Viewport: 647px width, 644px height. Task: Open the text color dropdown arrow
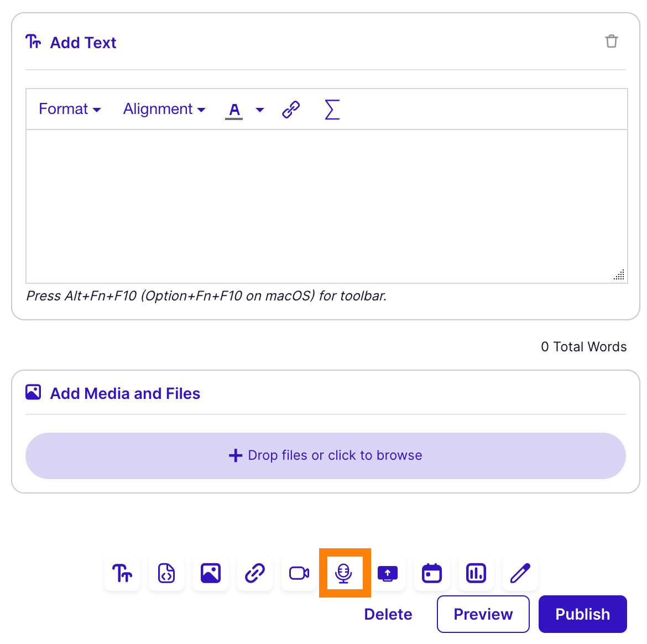260,110
